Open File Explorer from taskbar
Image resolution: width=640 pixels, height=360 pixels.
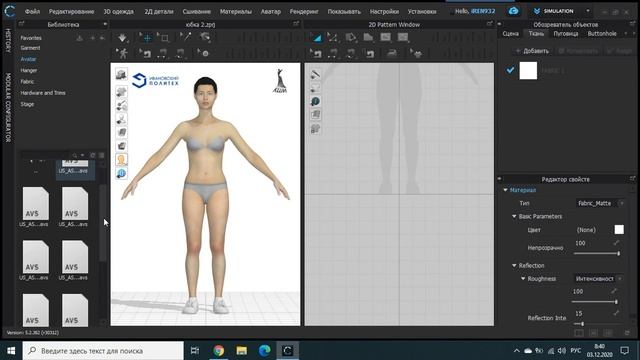point(242,351)
